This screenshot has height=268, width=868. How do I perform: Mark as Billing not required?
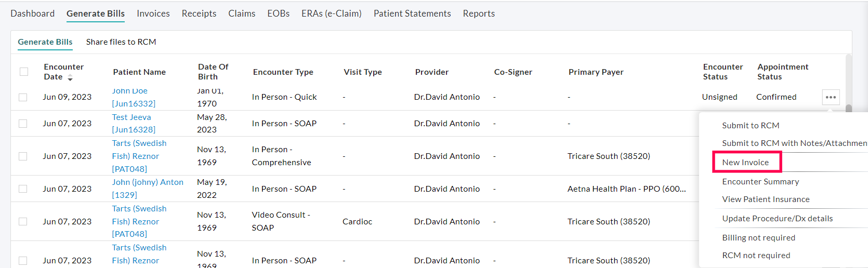758,238
